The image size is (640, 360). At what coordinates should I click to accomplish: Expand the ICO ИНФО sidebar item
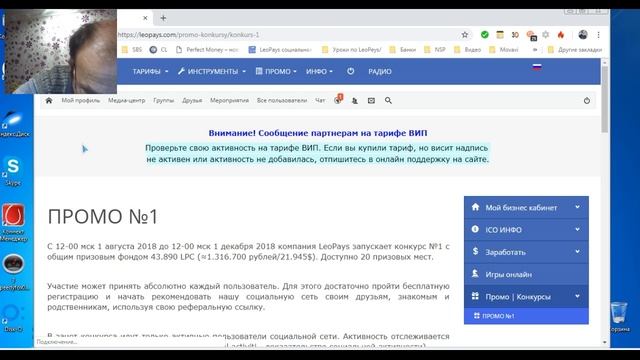click(526, 230)
